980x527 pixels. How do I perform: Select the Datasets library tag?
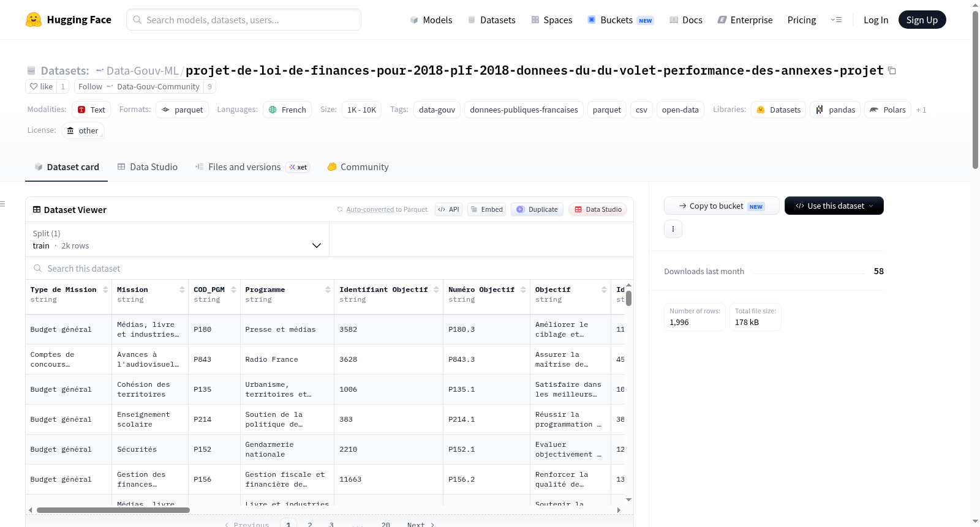778,110
